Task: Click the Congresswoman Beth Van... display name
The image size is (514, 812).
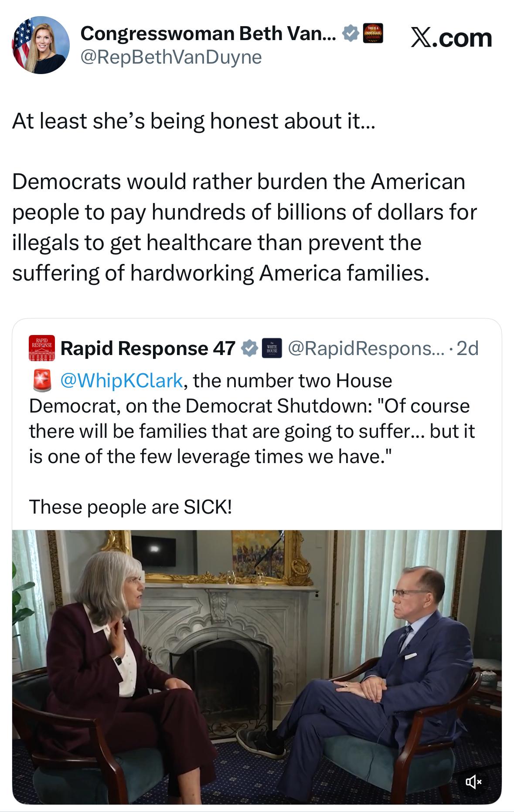Action: click(208, 33)
